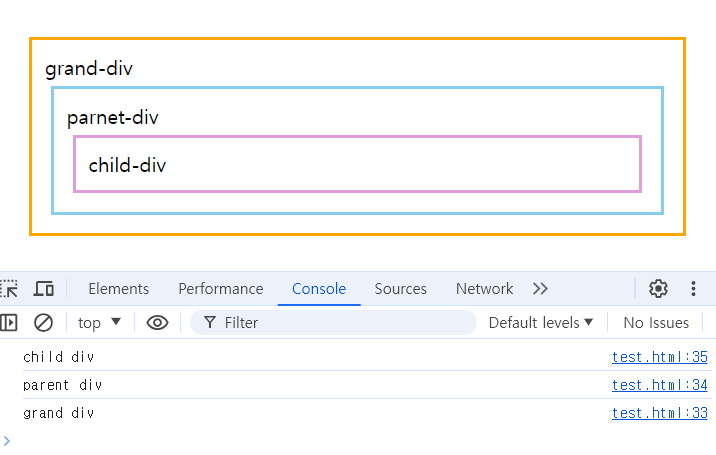Open the top JavaScript context dropdown

coord(99,323)
